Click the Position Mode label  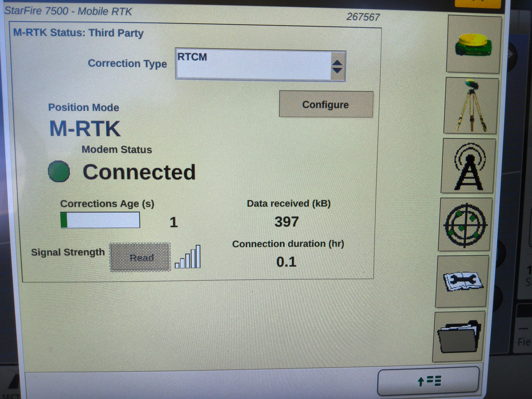coord(84,107)
